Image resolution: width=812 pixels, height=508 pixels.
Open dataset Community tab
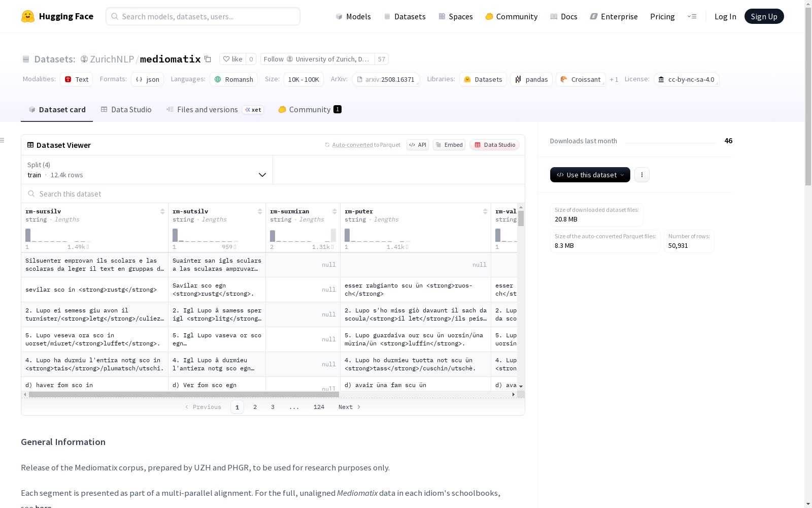(310, 110)
